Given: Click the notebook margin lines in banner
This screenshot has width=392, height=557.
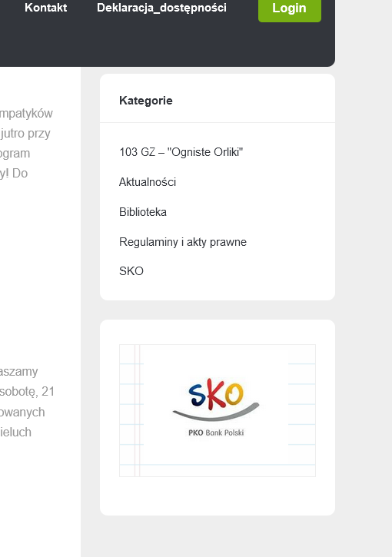Looking at the screenshot, I should (x=137, y=410).
